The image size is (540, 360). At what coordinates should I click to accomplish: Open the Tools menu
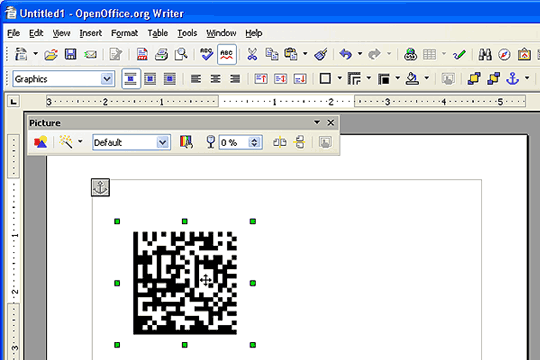click(187, 33)
